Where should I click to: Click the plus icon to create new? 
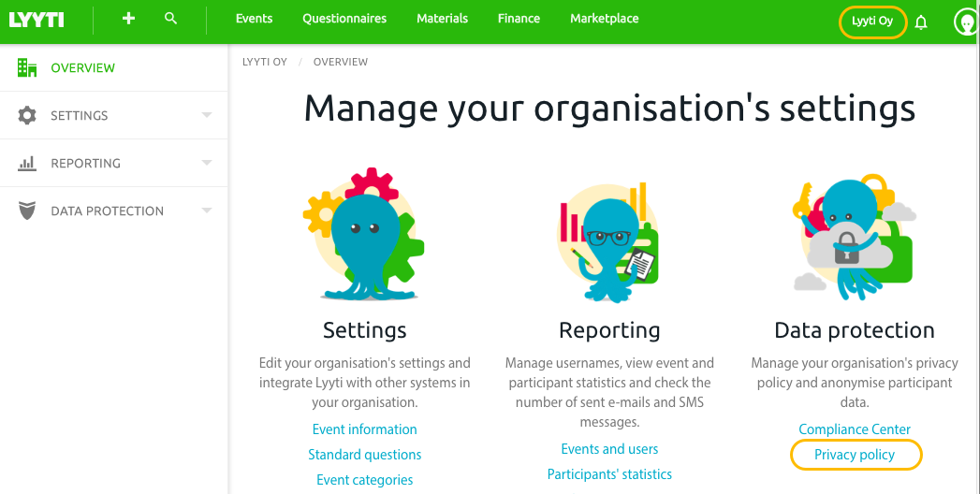(129, 19)
